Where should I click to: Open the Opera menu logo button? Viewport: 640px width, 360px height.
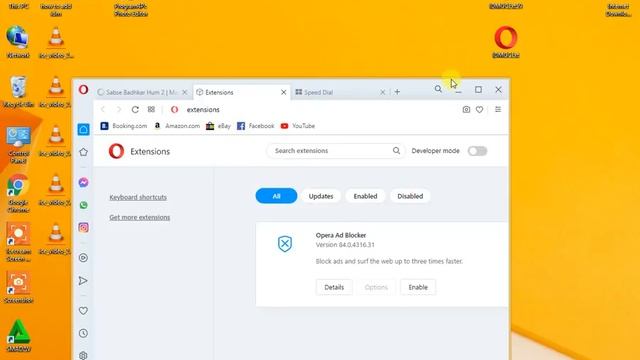pyautogui.click(x=83, y=89)
